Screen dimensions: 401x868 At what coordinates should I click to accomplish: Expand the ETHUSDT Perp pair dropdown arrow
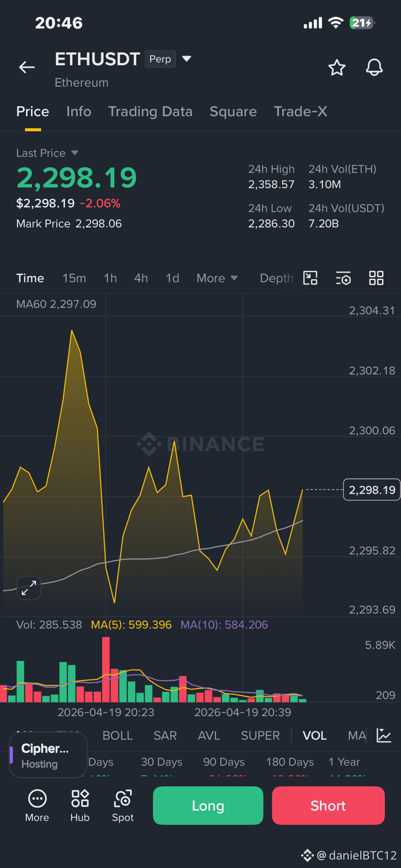tap(186, 59)
